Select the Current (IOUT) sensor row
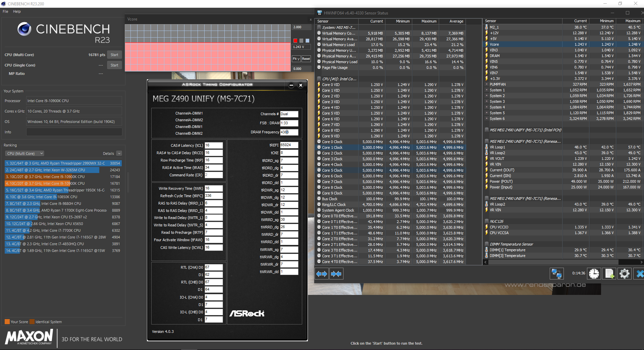 [563, 170]
